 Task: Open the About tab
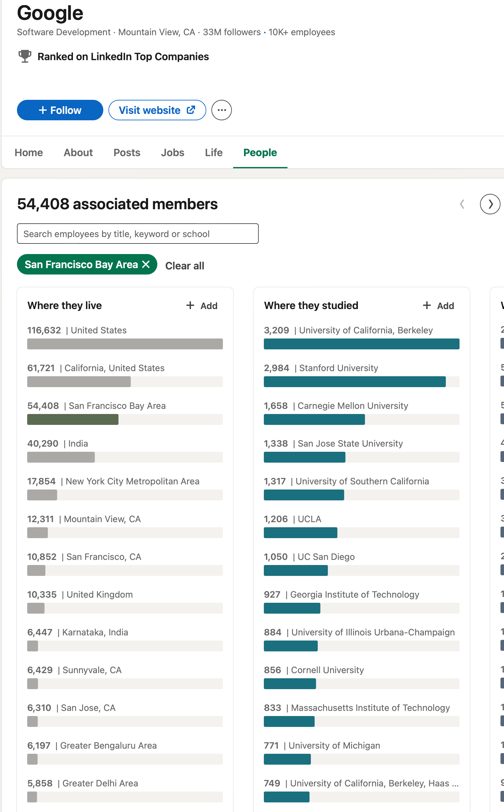(x=78, y=152)
